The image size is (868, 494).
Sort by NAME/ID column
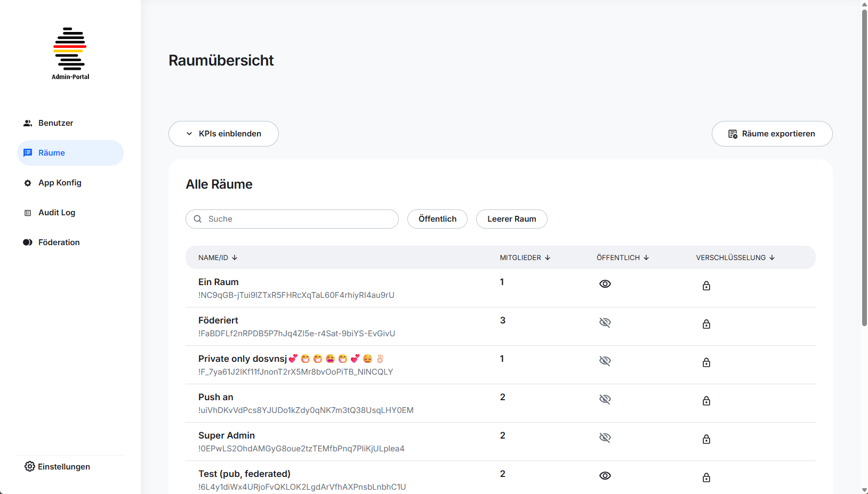pos(218,257)
